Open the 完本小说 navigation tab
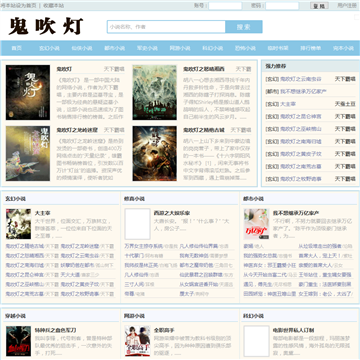This screenshot has height=360, width=360. (343, 48)
